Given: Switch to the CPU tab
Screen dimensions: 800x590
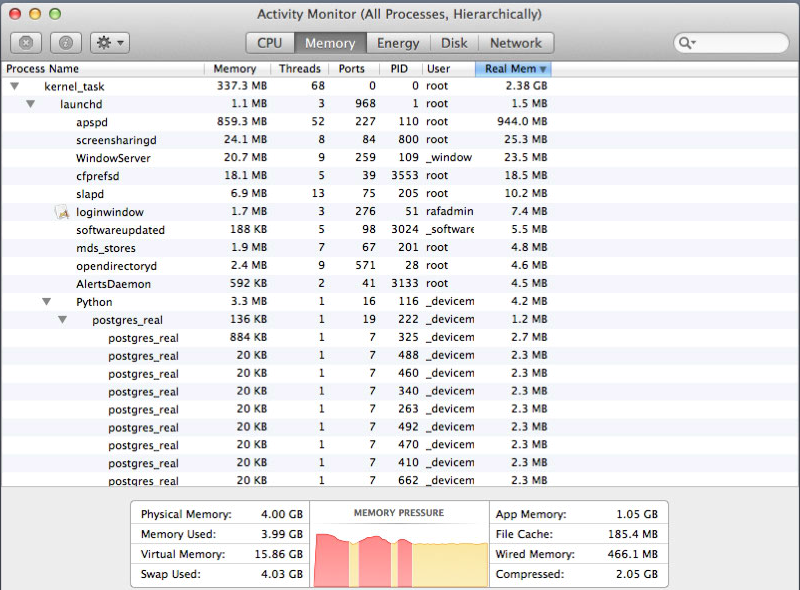Looking at the screenshot, I should point(270,43).
